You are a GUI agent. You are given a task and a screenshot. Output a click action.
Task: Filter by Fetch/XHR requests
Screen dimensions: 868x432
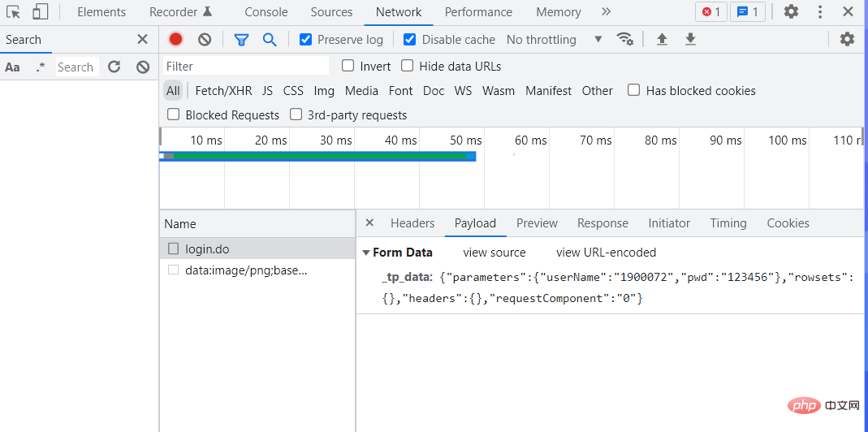[223, 90]
